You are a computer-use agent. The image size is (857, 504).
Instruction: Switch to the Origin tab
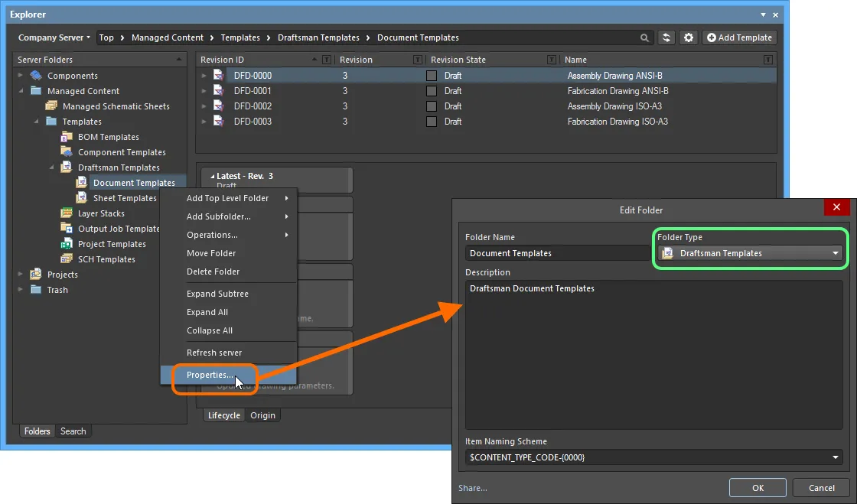[262, 415]
